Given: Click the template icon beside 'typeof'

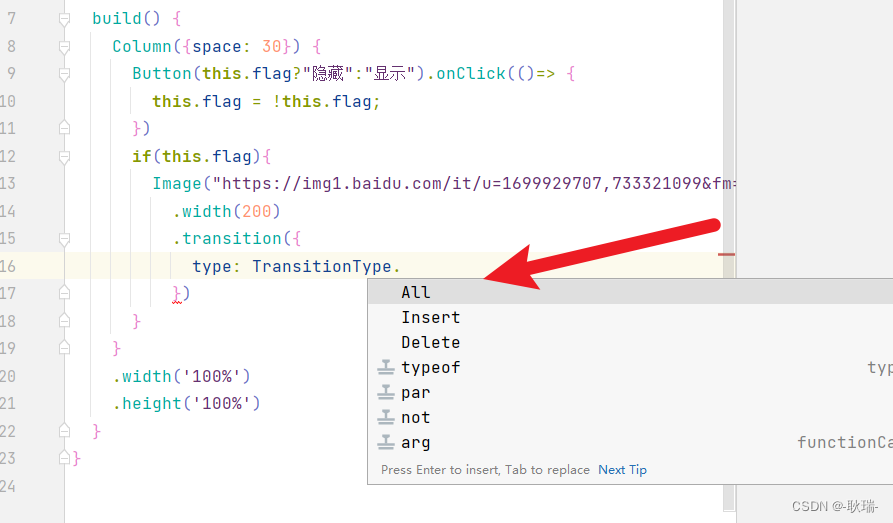Looking at the screenshot, I should pos(386,367).
